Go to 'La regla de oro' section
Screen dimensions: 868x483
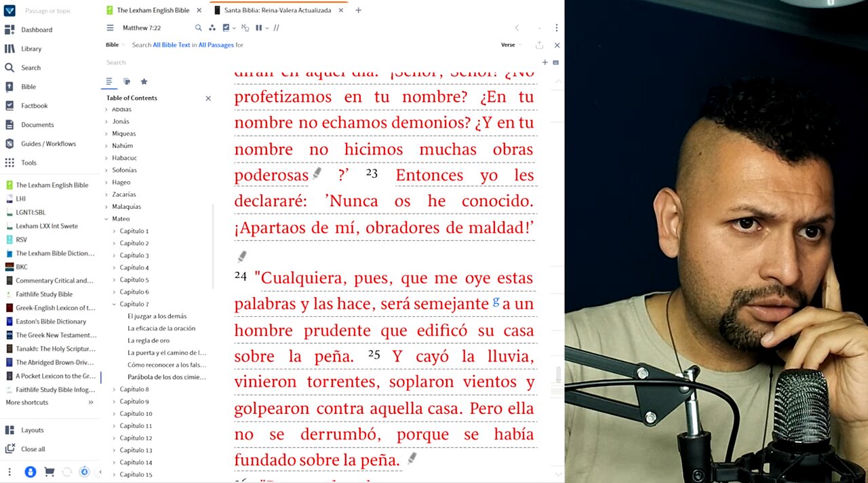pyautogui.click(x=149, y=341)
